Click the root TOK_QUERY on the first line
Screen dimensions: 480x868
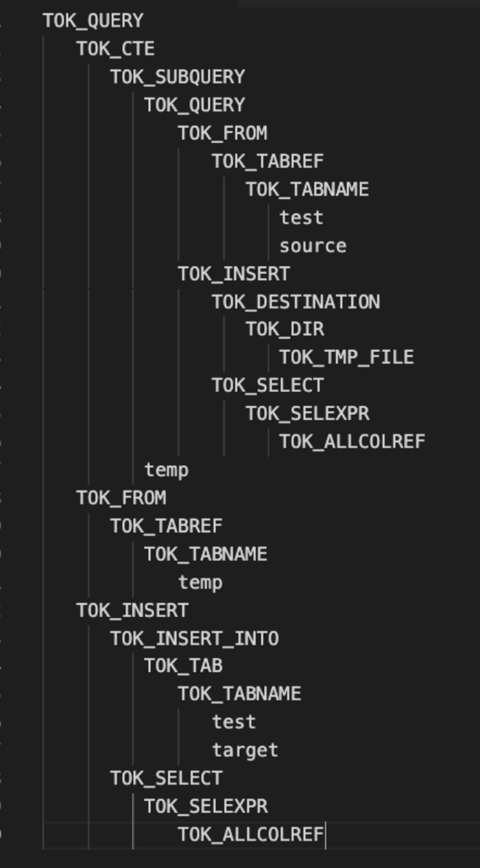pos(93,21)
